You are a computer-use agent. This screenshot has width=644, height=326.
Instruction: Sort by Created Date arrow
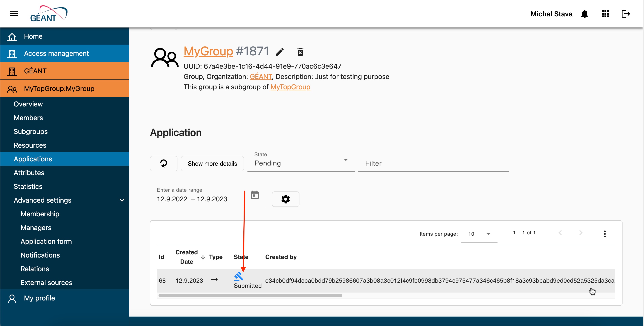coord(203,257)
